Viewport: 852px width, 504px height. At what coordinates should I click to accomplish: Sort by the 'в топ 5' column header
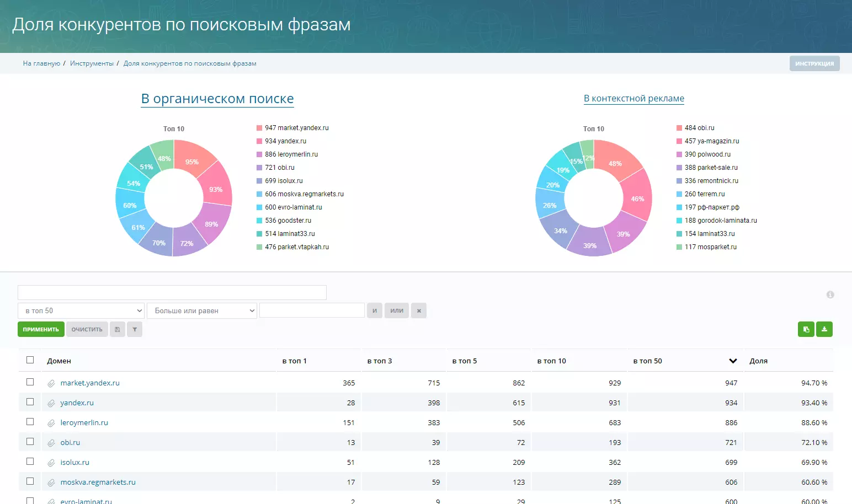pos(465,361)
